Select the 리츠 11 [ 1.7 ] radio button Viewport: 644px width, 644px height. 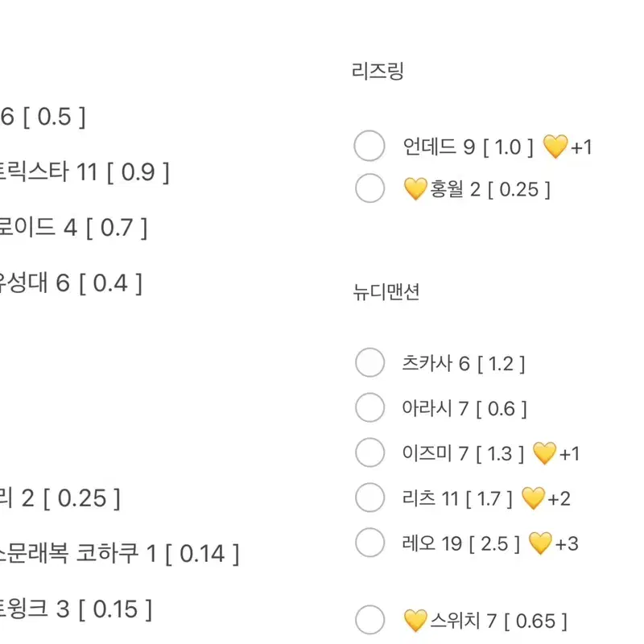[369, 497]
